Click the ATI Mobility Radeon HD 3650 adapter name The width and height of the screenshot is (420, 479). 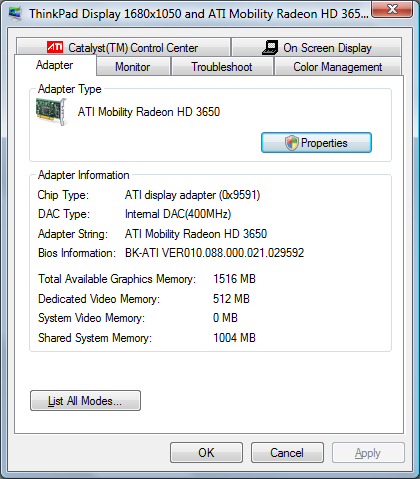149,112
